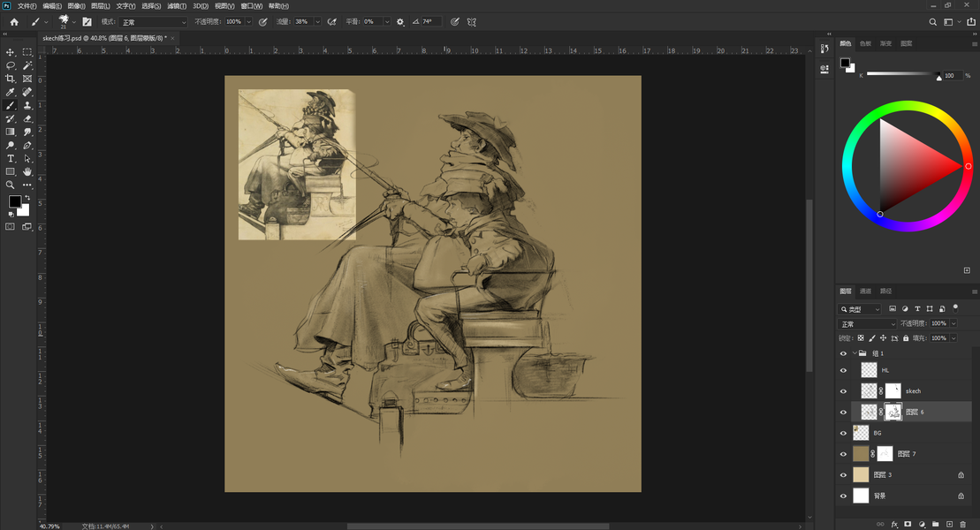This screenshot has height=530, width=980.
Task: Hide the 组 1 group
Action: pos(843,353)
